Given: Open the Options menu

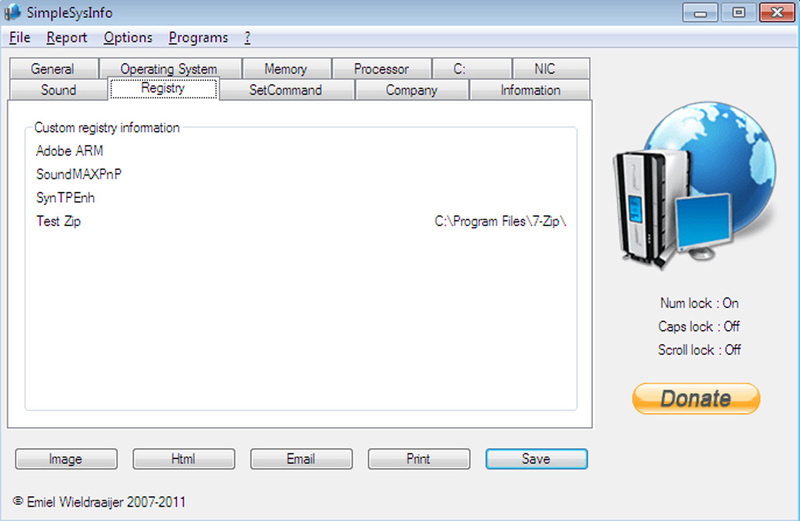Looking at the screenshot, I should pos(128,38).
